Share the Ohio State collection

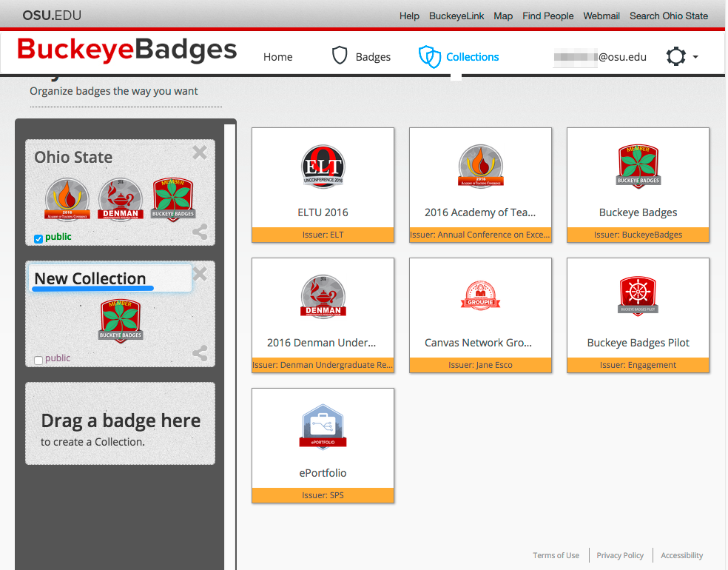(x=200, y=232)
